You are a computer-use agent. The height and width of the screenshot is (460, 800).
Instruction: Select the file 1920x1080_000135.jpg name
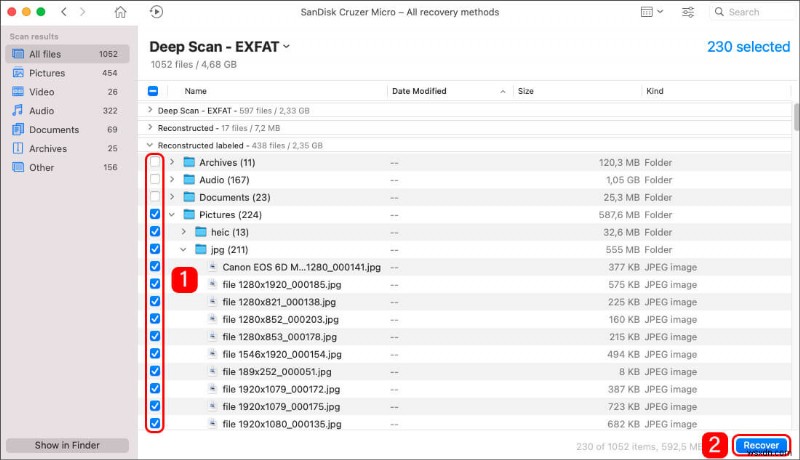[282, 424]
